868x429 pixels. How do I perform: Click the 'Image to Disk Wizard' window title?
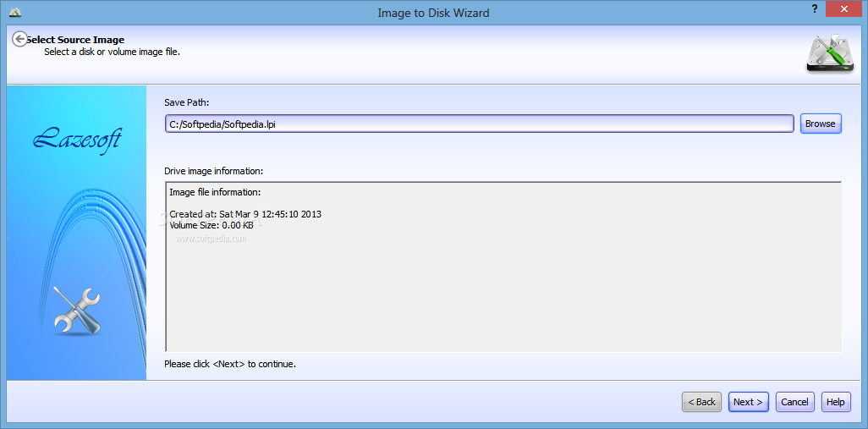433,12
